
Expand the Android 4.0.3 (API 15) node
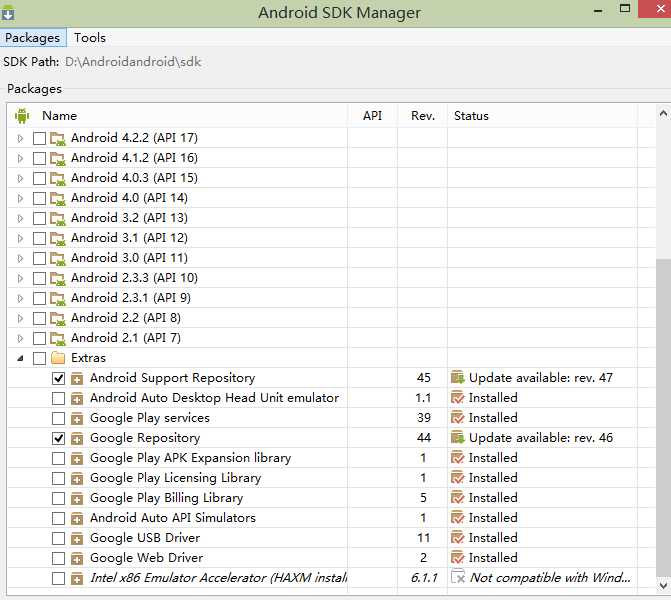pos(20,178)
